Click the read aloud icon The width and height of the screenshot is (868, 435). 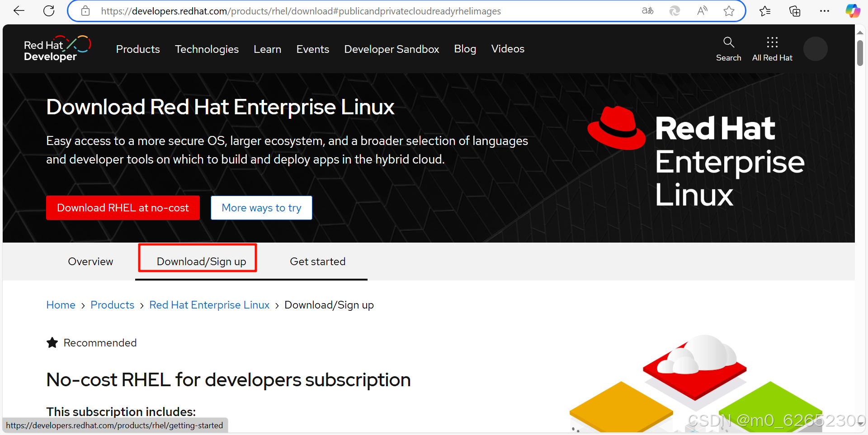click(x=702, y=11)
